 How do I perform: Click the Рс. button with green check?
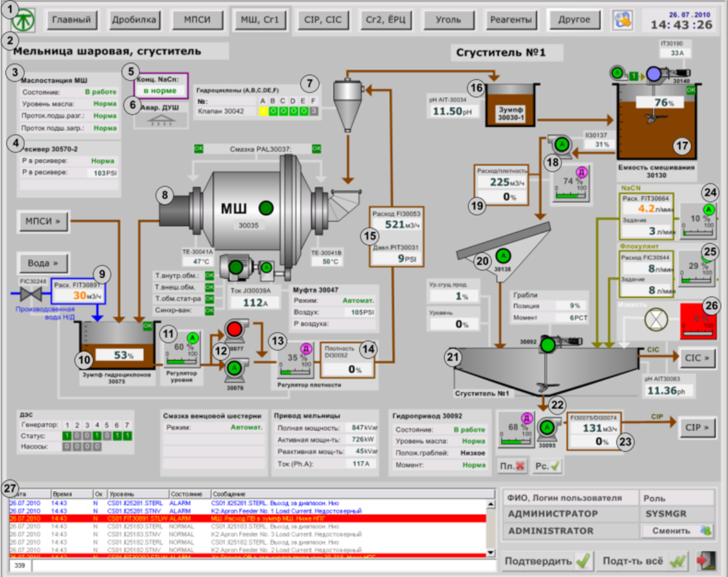(x=548, y=466)
